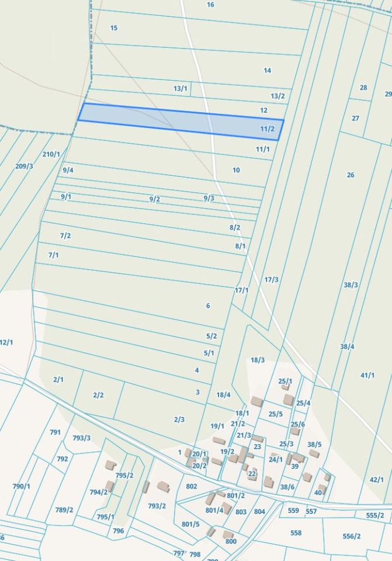This screenshot has height=561, width=392.
Task: Click parcel label 556/2
Action: [351, 536]
